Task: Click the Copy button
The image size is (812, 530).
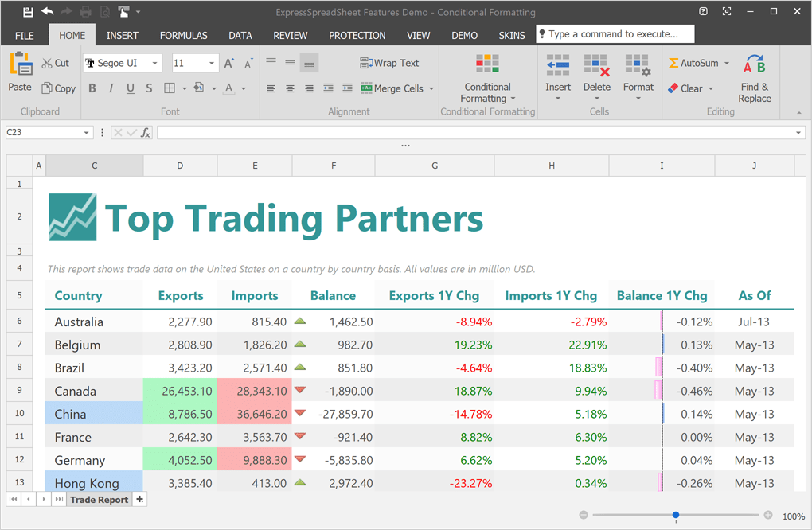Action: pyautogui.click(x=58, y=88)
